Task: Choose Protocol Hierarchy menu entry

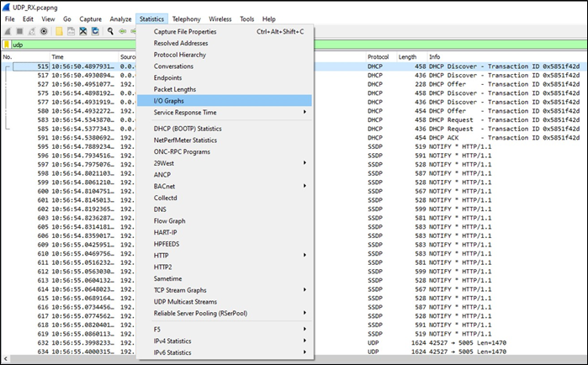Action: point(225,55)
